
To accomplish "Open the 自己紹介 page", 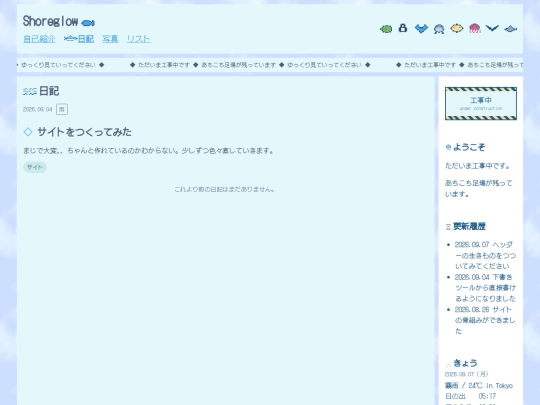I will coord(39,39).
